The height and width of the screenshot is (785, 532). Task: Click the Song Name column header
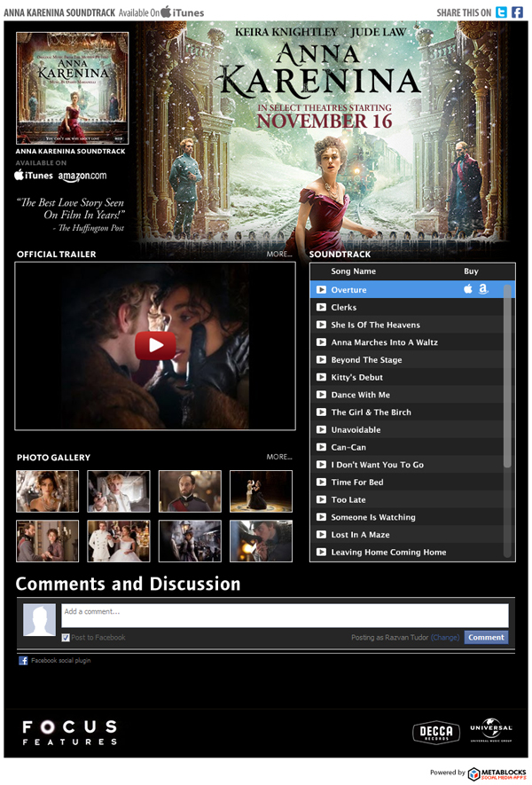[353, 271]
